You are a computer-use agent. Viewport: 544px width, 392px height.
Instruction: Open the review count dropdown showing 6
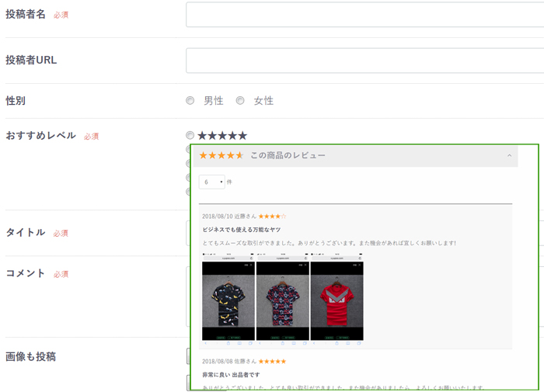(211, 182)
